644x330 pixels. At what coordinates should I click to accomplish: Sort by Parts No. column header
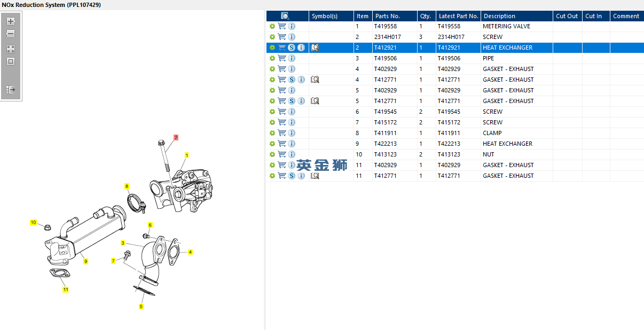click(388, 16)
